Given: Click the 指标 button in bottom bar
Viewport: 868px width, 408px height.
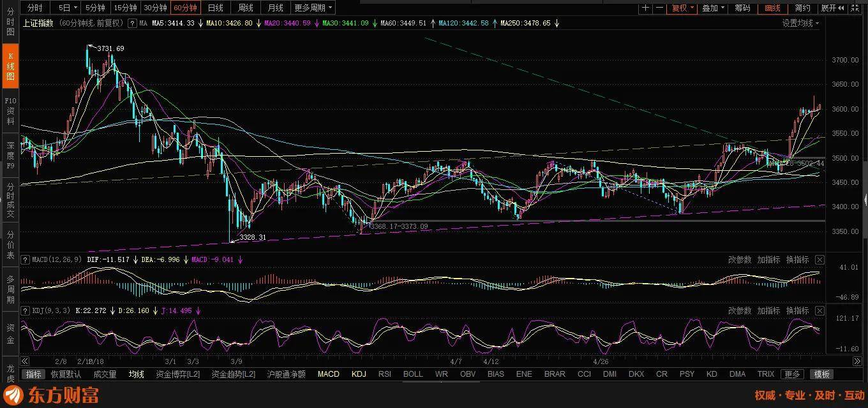Looking at the screenshot, I should [x=34, y=374].
